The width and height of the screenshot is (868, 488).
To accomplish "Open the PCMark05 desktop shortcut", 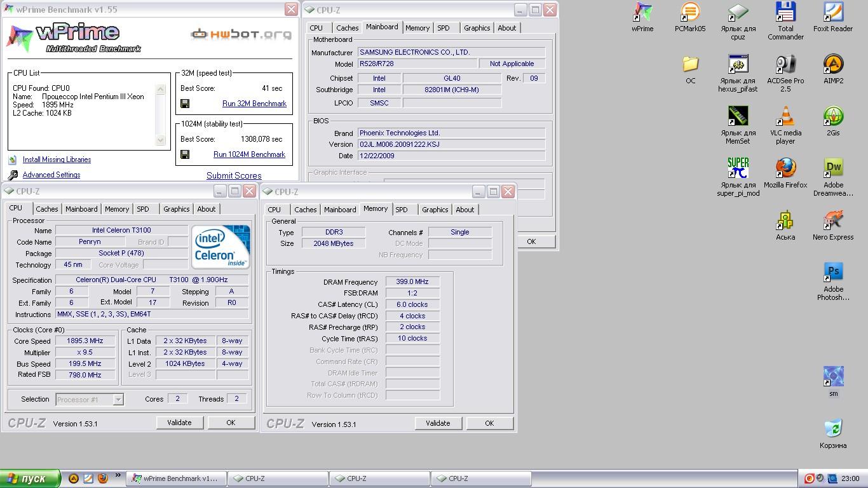I will tap(690, 13).
